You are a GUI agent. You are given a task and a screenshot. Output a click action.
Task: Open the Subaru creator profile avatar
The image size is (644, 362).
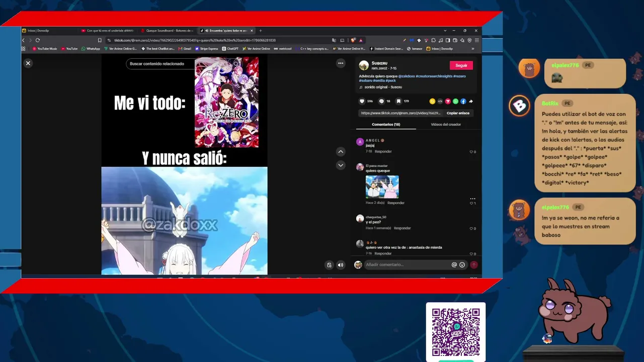coord(364,65)
